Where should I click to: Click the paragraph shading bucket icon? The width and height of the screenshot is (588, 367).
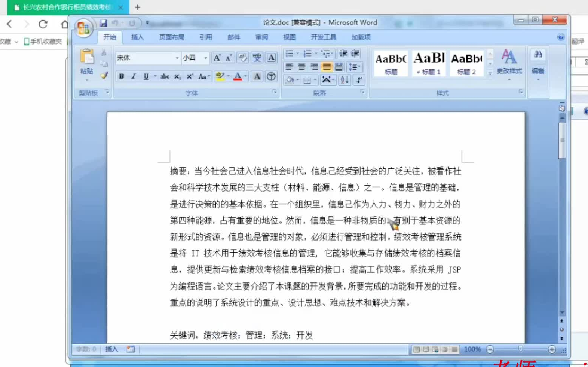pos(290,80)
